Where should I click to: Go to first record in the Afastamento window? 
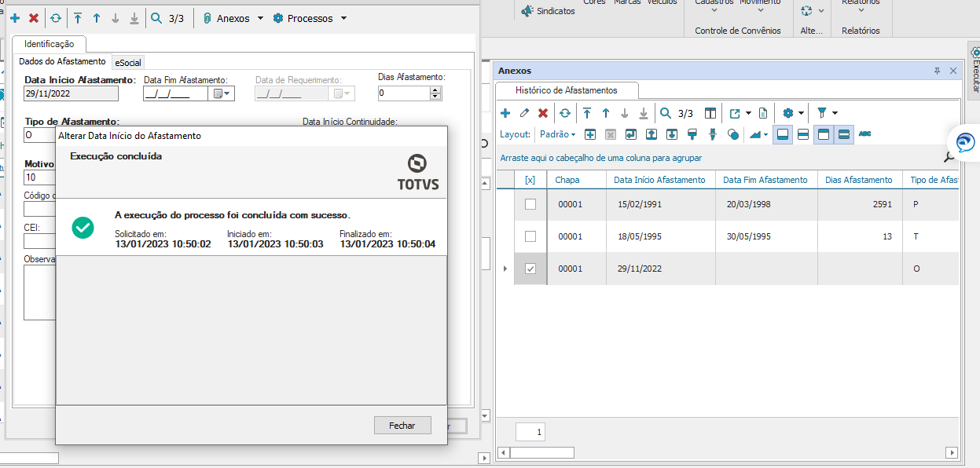point(78,18)
